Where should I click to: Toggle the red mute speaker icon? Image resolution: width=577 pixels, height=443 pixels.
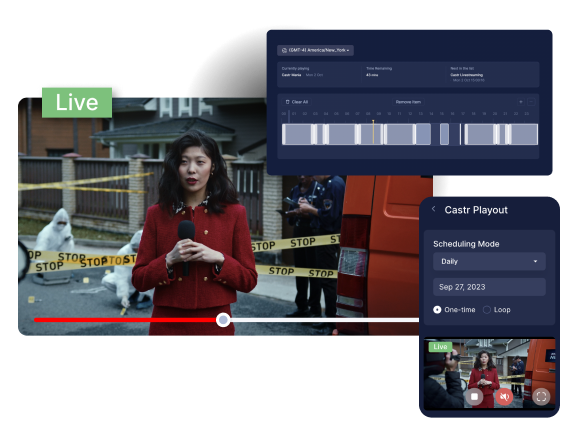coord(504,397)
